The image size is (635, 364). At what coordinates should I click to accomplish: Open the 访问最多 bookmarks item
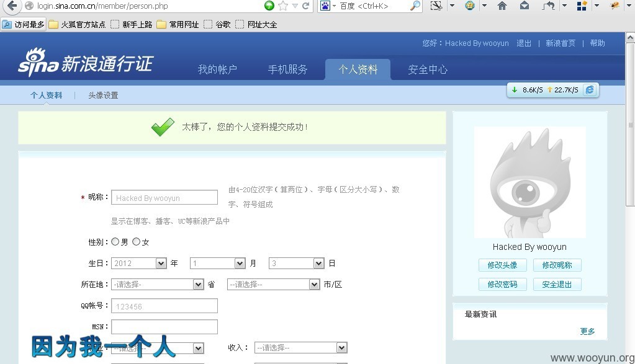[24, 24]
